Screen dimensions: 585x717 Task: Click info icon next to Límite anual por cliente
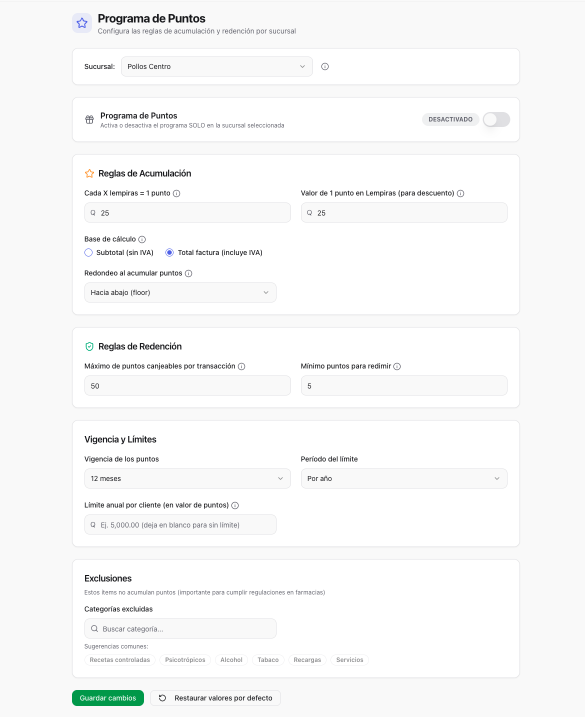pos(235,505)
